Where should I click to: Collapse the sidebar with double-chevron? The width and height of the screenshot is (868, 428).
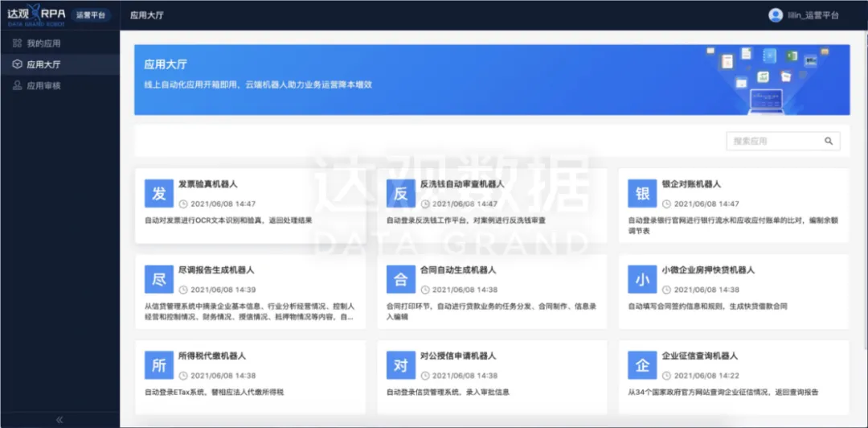(x=59, y=420)
